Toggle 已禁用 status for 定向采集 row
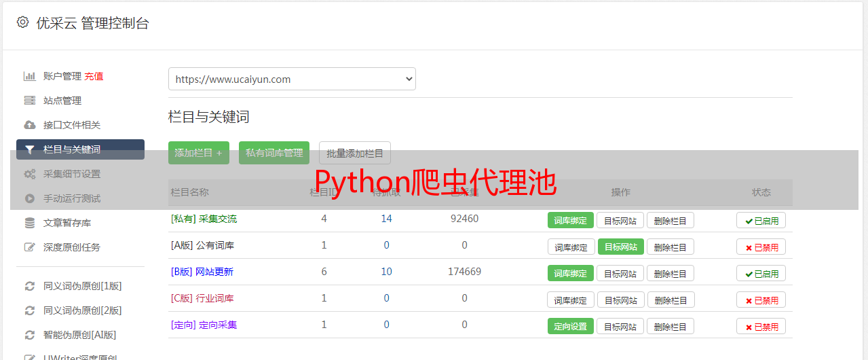 761,326
